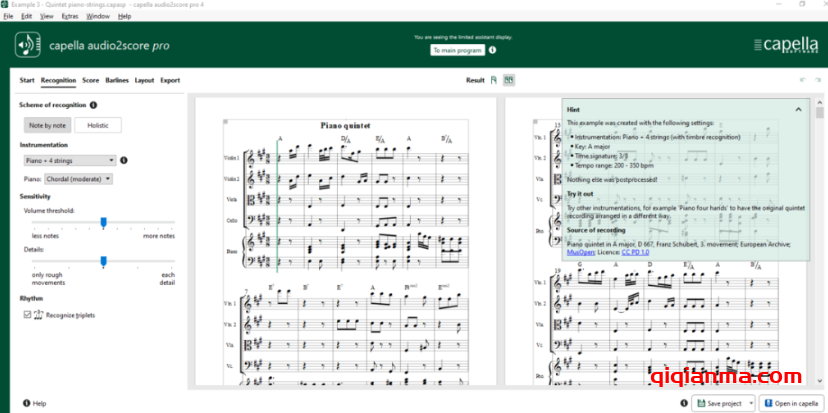Image resolution: width=828 pixels, height=413 pixels.
Task: Click the Save project button
Action: (720, 403)
